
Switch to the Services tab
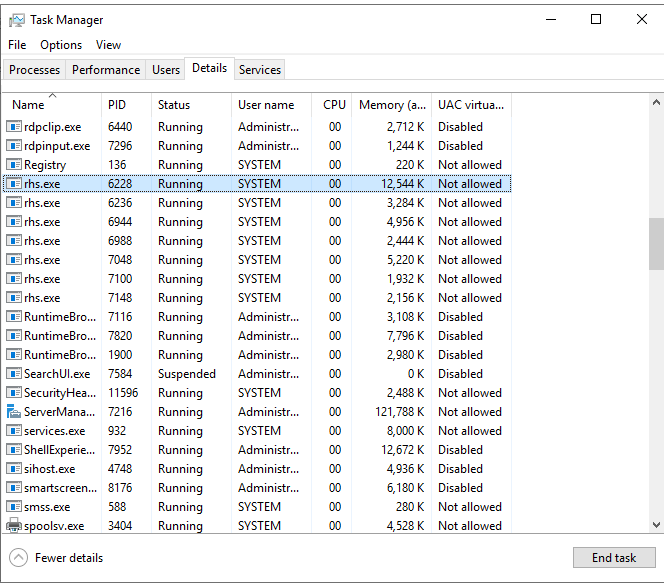[x=260, y=70]
